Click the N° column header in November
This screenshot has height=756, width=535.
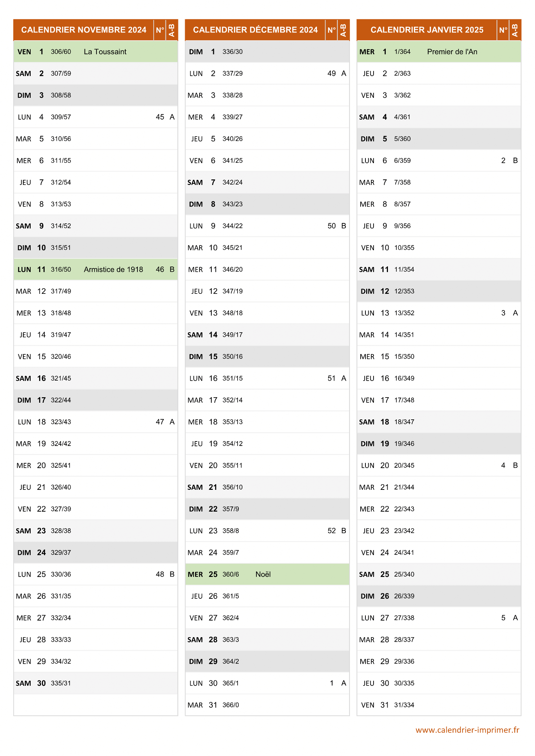160,30
